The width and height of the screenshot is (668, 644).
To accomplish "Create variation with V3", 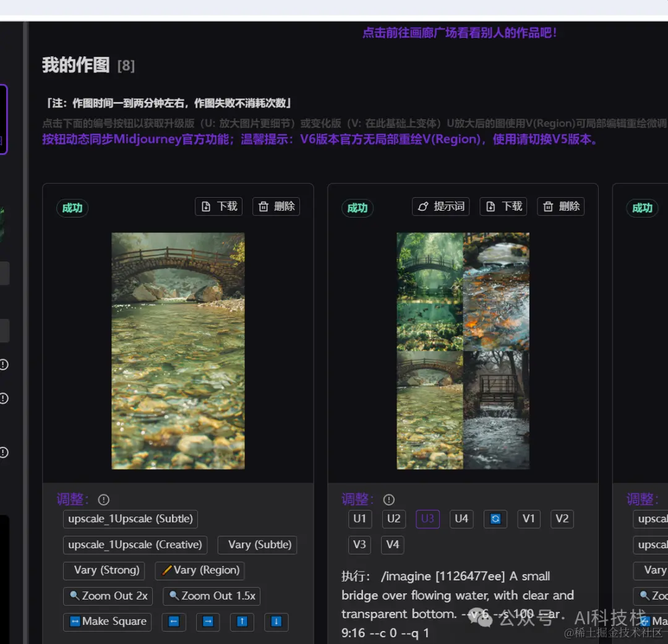I will (359, 545).
